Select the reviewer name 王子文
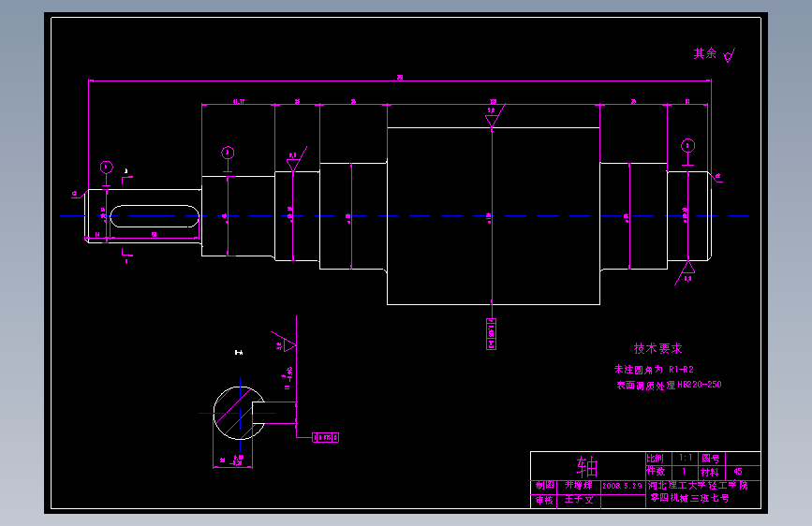 click(x=579, y=500)
